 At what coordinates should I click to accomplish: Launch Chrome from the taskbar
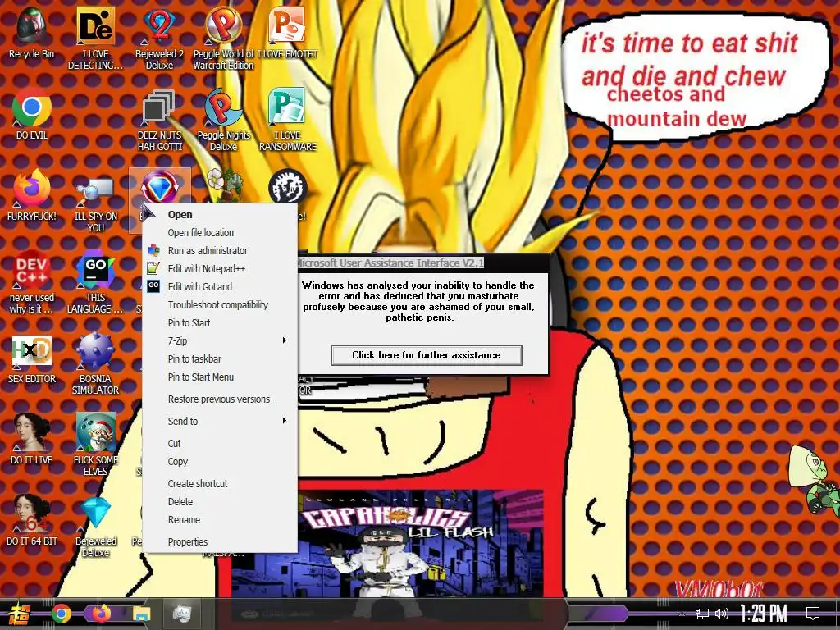(62, 614)
